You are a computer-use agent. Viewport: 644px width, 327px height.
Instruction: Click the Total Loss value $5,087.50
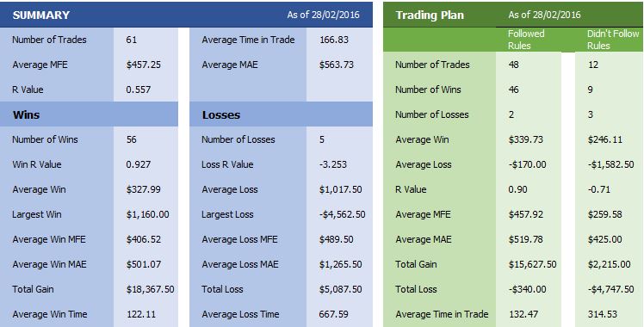tap(340, 289)
